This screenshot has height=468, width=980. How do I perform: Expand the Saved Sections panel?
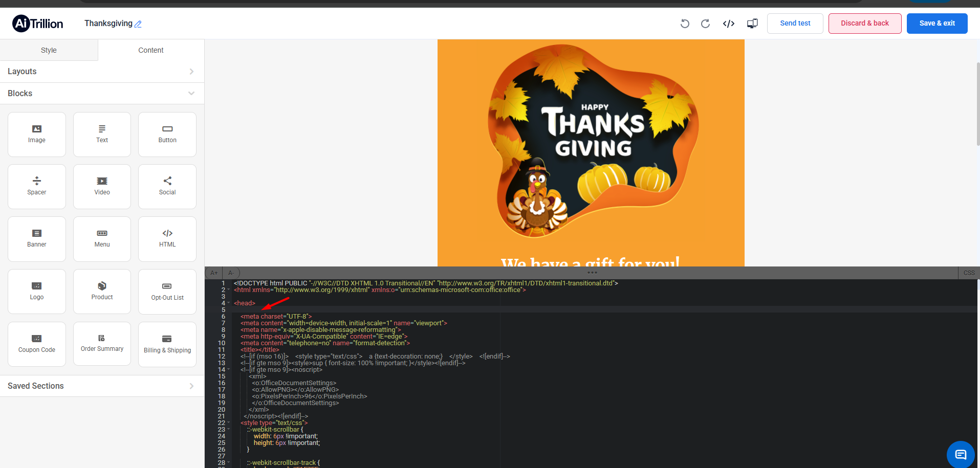102,386
